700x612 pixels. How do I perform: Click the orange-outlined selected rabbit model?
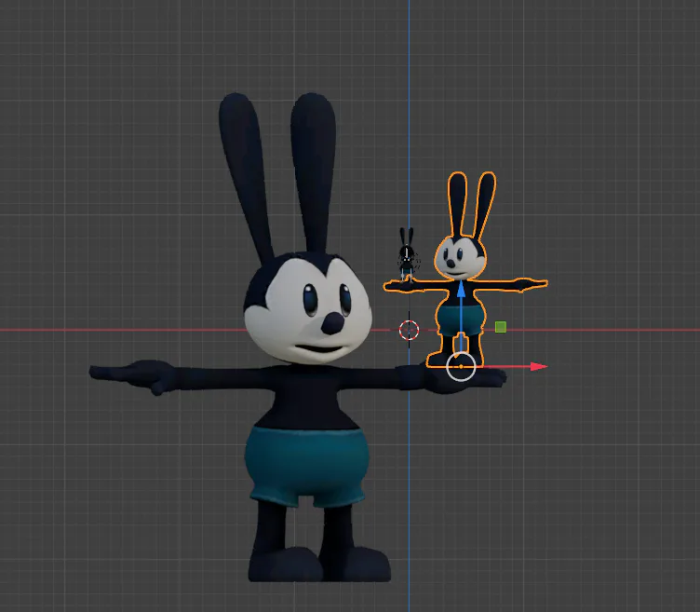(464, 269)
